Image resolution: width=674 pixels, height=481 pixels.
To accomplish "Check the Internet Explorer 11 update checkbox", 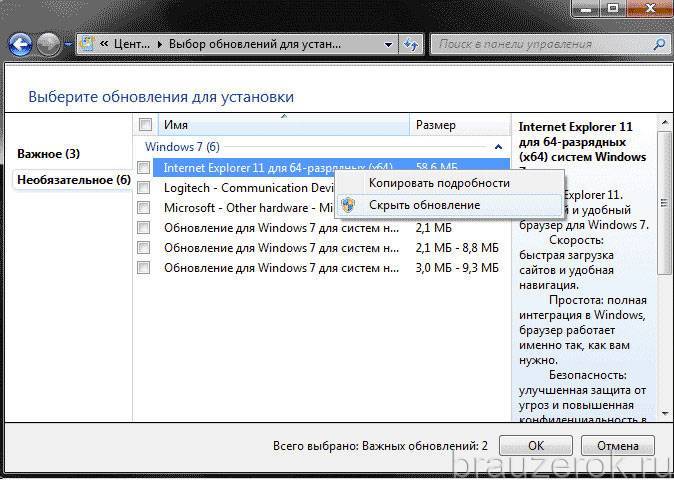I will pyautogui.click(x=144, y=167).
